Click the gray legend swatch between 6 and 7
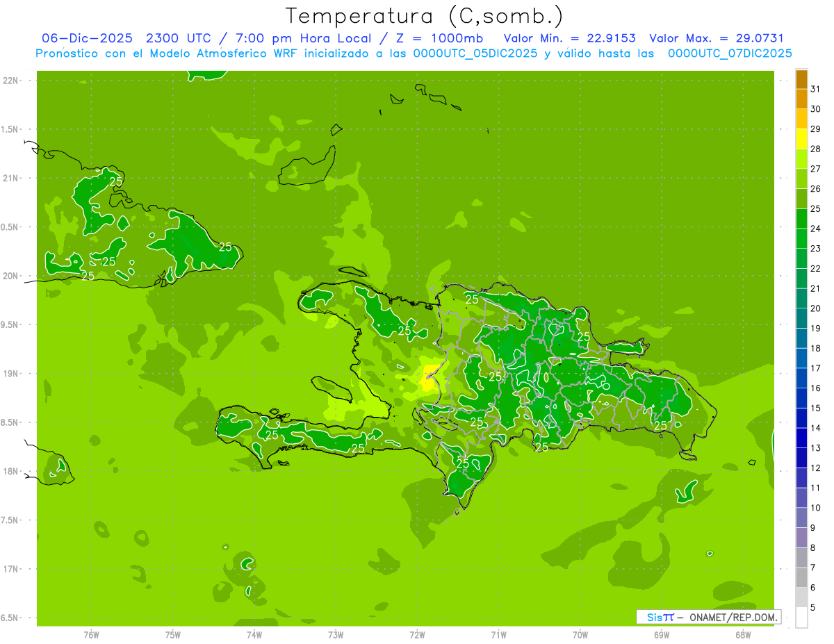This screenshot has width=834, height=644. pos(801,577)
